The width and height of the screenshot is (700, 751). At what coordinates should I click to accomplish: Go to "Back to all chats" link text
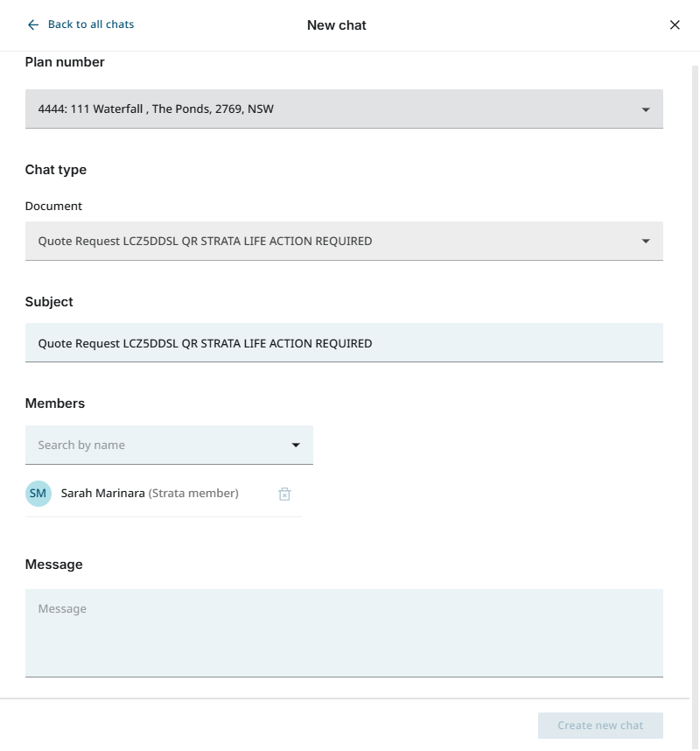pos(91,25)
